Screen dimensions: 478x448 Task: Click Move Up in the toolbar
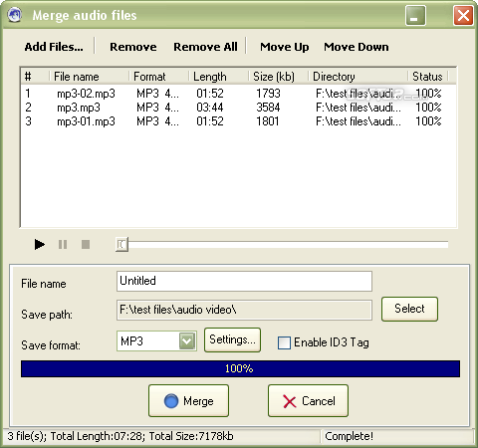(285, 47)
